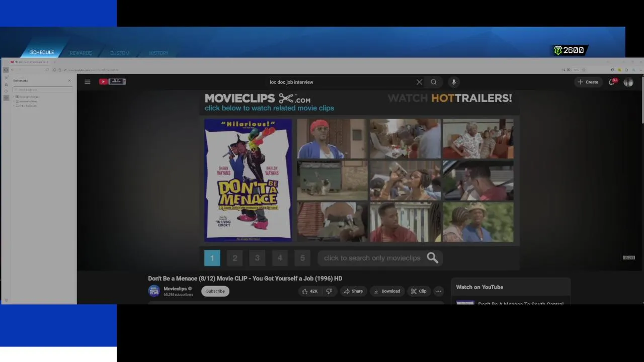Open the dumpster alley clip thumbnail
Screen dimensions: 644x362
pyautogui.click(x=332, y=180)
